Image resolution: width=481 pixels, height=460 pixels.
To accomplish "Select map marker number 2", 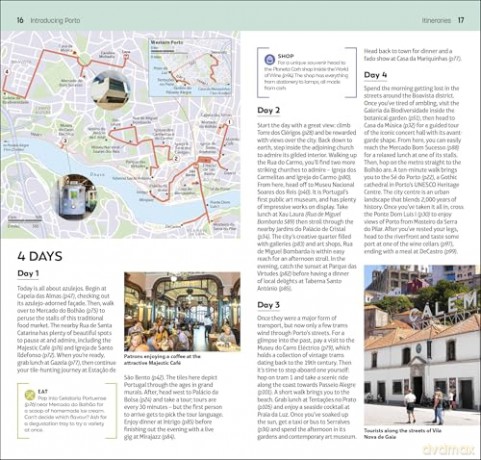I will click(176, 159).
